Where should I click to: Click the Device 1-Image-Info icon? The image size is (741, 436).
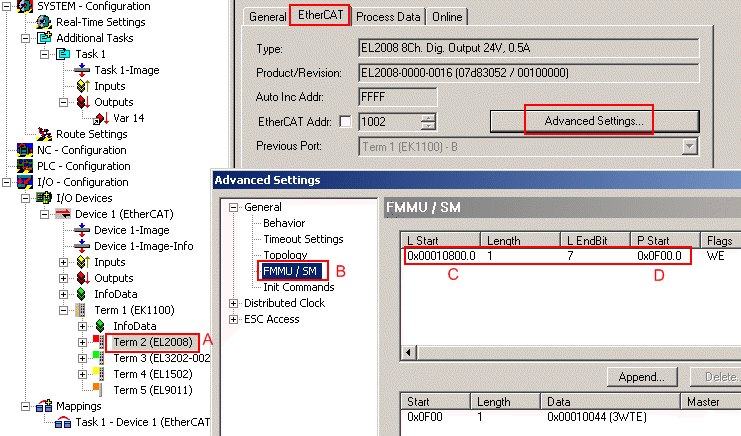coord(82,246)
